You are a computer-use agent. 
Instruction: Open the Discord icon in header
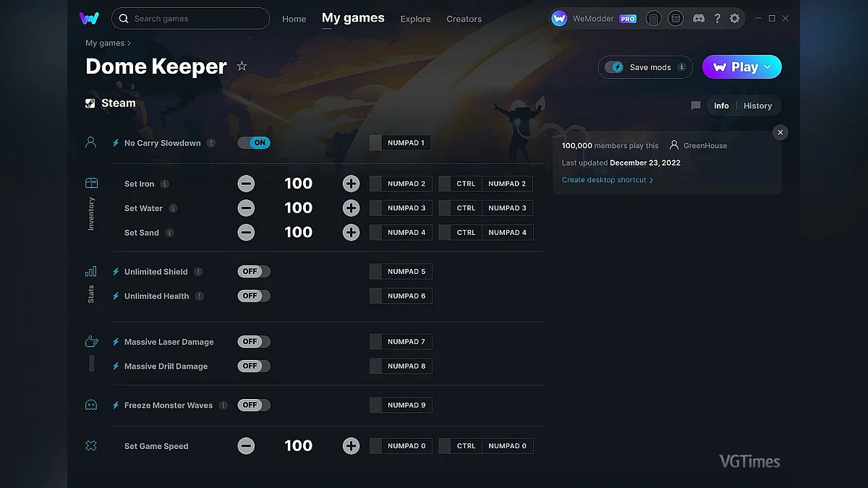tap(698, 19)
